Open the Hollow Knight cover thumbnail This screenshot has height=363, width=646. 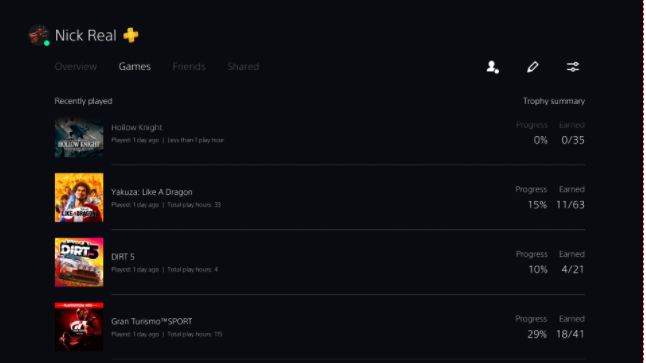coord(79,137)
